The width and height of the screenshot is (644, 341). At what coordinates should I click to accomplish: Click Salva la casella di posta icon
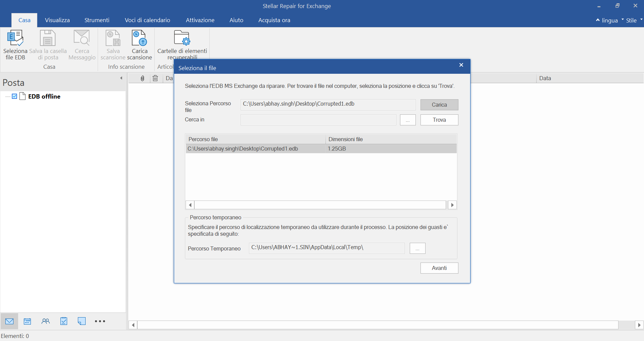(x=48, y=38)
